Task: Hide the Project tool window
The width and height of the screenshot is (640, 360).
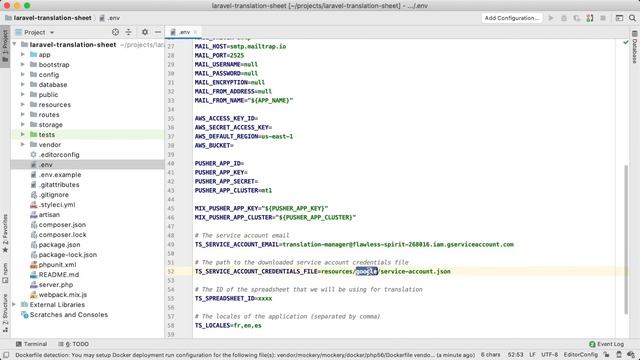Action: [x=158, y=32]
